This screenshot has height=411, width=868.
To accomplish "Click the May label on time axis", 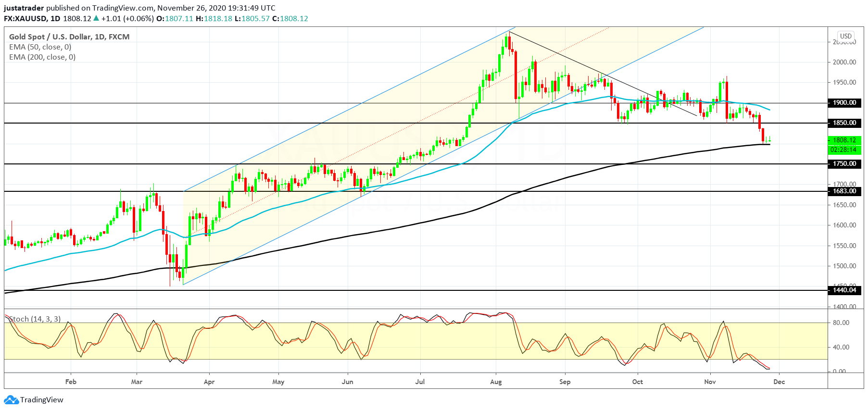I will pyautogui.click(x=278, y=382).
